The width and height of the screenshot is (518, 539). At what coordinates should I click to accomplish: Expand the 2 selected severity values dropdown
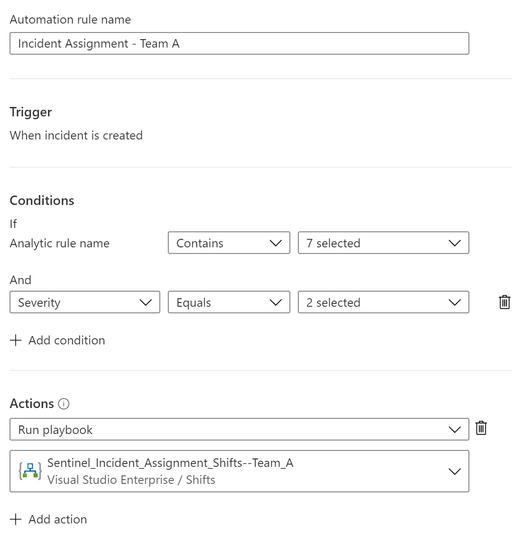pos(383,302)
